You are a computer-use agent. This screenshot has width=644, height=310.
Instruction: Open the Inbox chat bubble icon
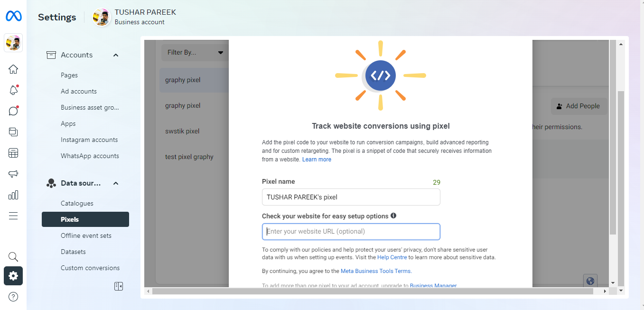coord(13,111)
